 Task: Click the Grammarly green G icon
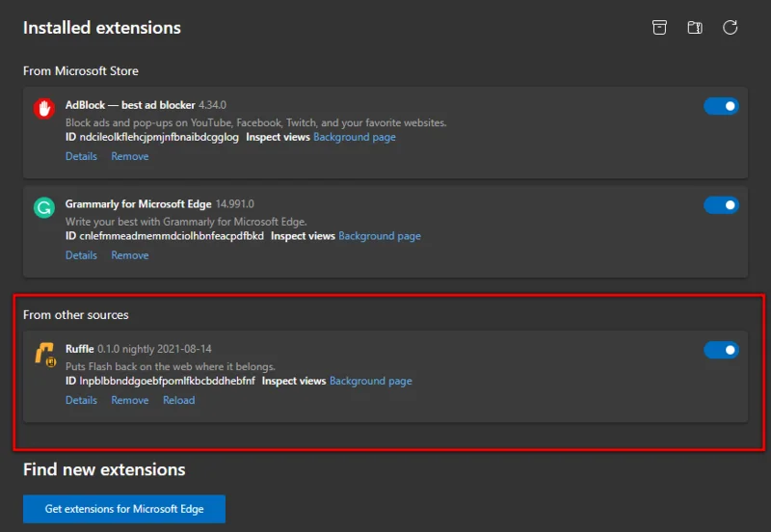[x=43, y=207]
